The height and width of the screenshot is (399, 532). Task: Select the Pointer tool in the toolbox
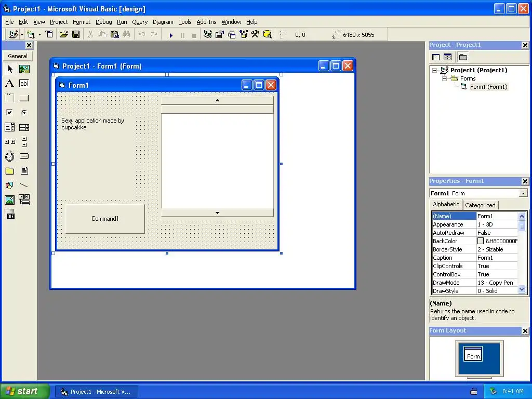pyautogui.click(x=10, y=69)
